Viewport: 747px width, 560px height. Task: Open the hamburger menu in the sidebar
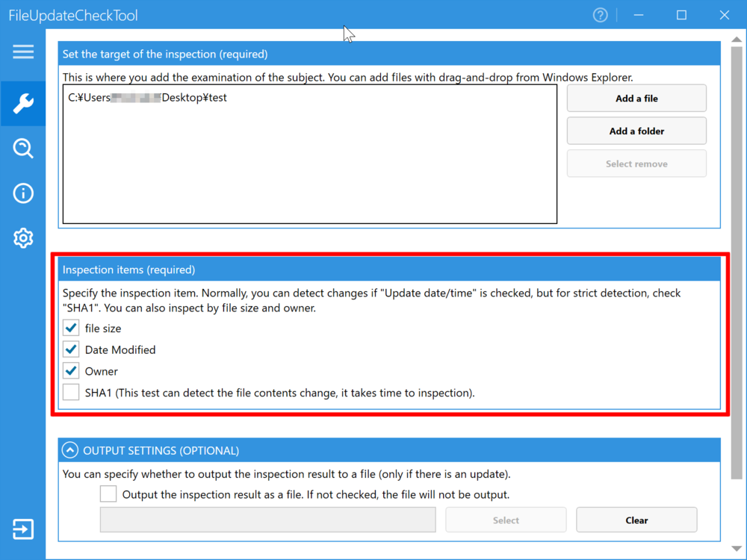[x=23, y=52]
